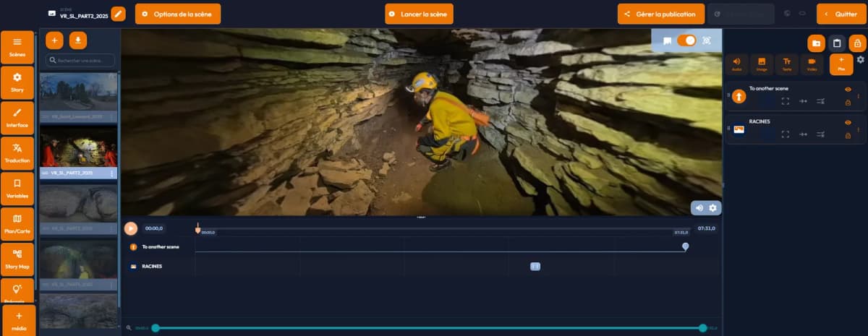Click the Options de la scène button
This screenshot has height=336, width=868.
[x=177, y=14]
